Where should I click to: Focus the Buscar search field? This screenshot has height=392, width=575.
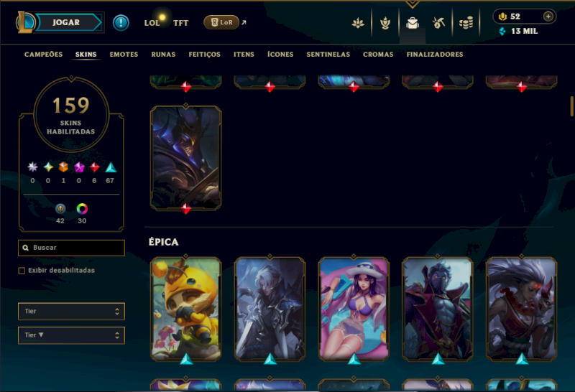[x=71, y=248]
